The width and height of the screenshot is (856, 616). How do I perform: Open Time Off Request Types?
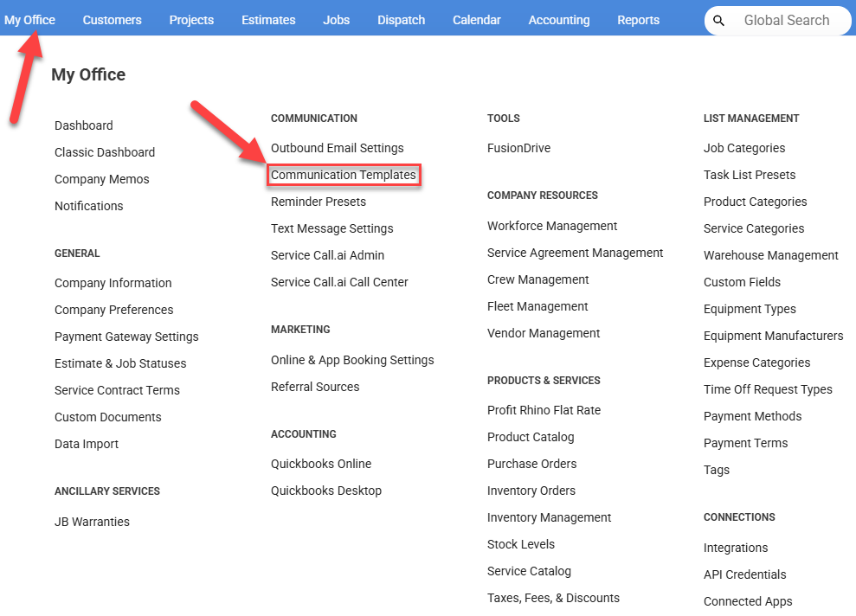[x=768, y=389]
